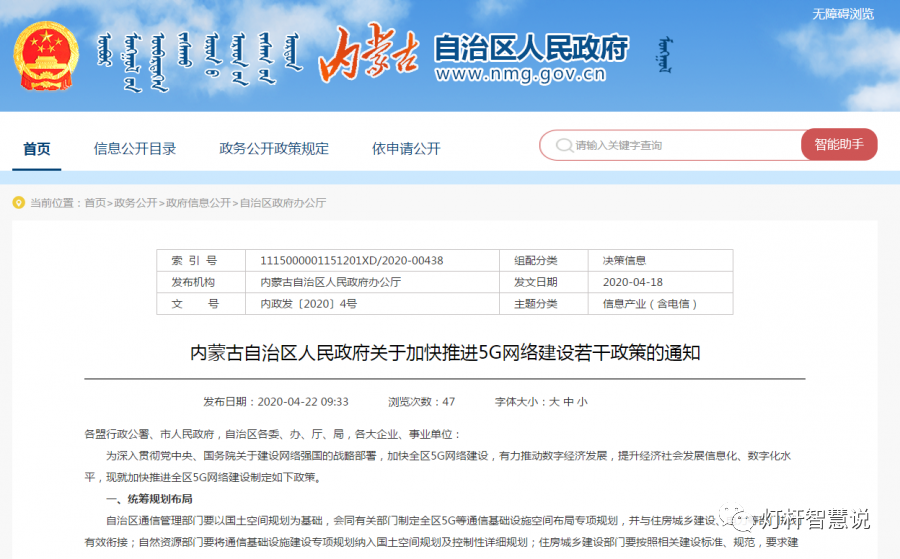This screenshot has width=900, height=559.
Task: Set font size to 大
Action: [x=554, y=402]
